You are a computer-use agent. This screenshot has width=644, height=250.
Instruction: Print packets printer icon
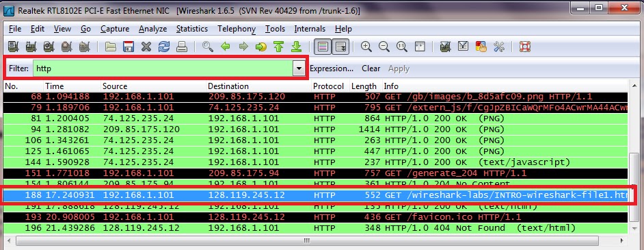(182, 47)
